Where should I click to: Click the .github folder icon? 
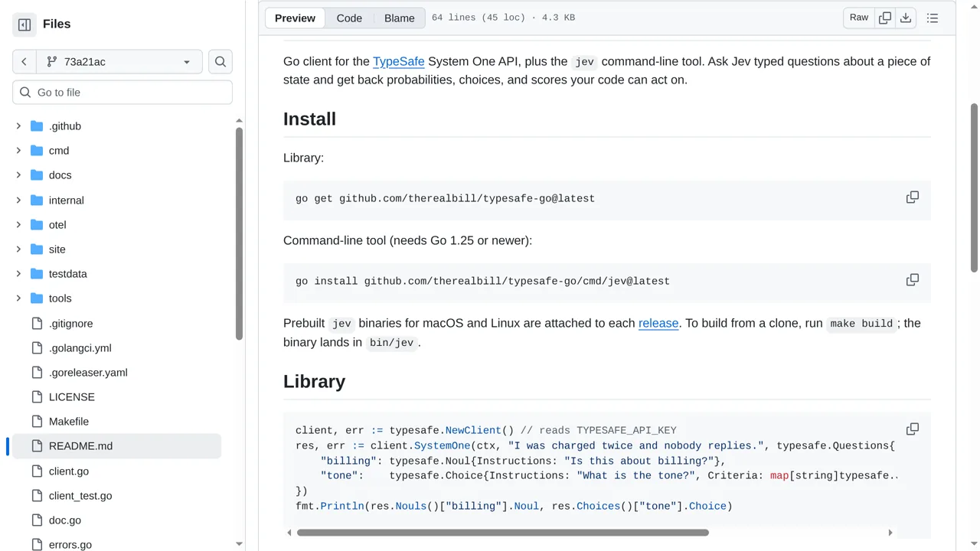pos(37,126)
